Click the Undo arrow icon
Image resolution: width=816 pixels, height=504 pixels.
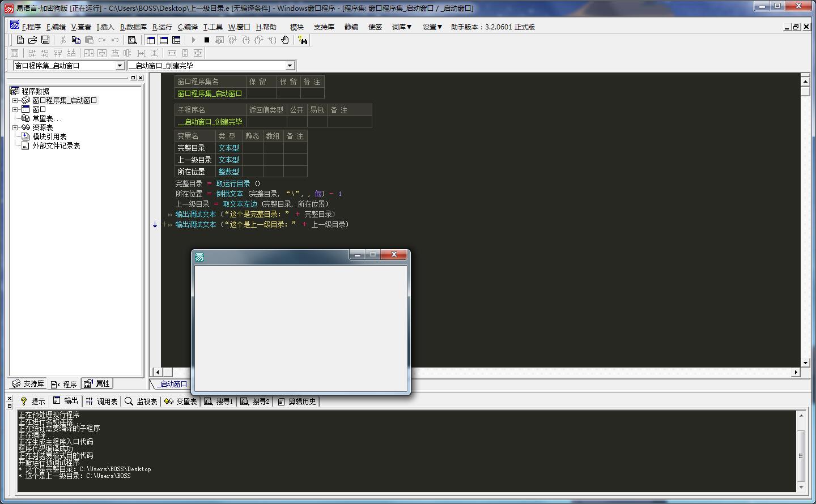coord(115,40)
